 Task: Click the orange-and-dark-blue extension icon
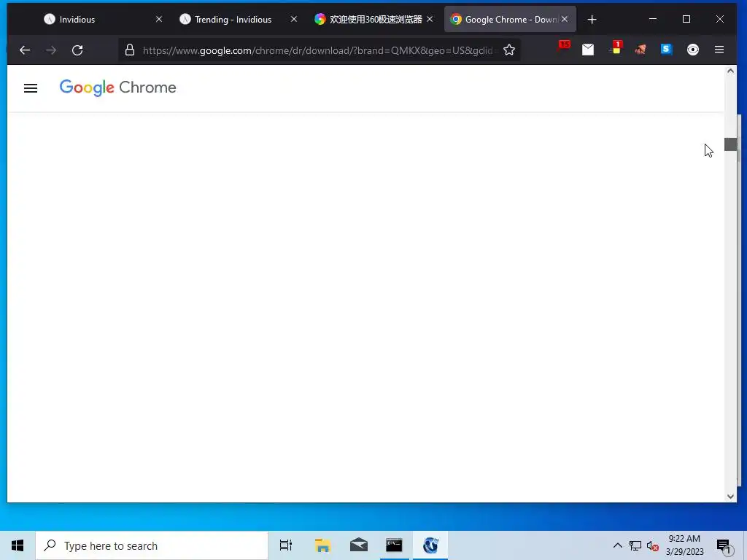[x=640, y=50]
